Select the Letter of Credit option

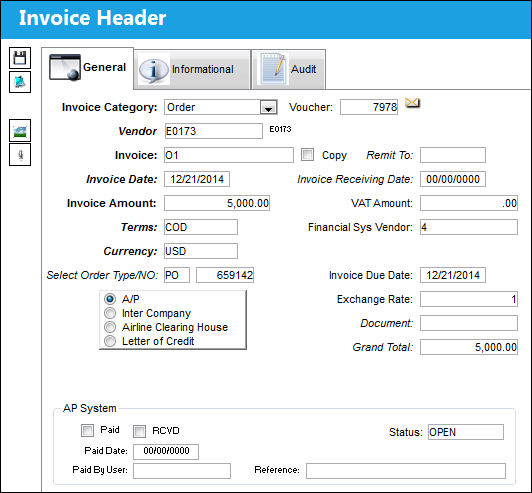click(110, 341)
